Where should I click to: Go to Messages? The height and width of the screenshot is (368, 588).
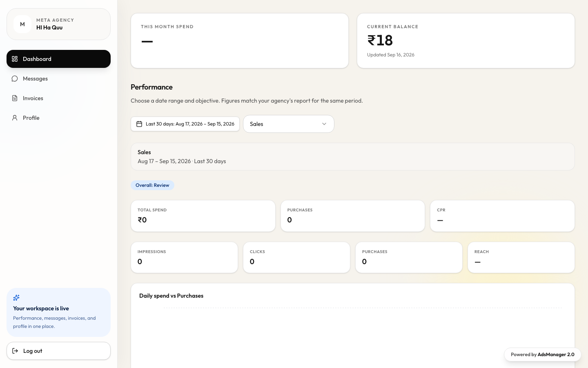click(x=58, y=79)
